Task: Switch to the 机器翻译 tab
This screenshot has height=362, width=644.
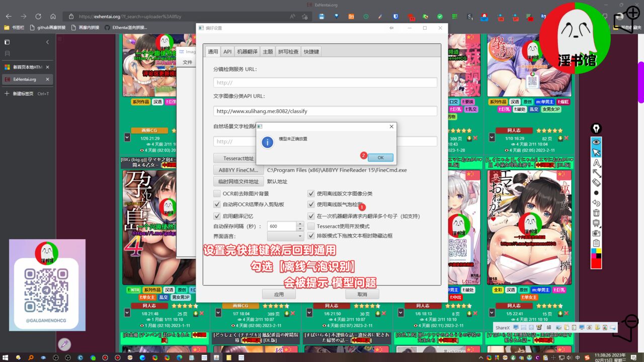Action: 247,51
